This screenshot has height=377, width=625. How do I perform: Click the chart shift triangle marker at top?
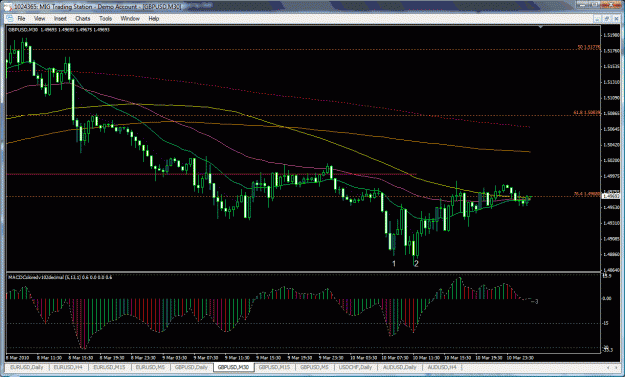coord(540,27)
